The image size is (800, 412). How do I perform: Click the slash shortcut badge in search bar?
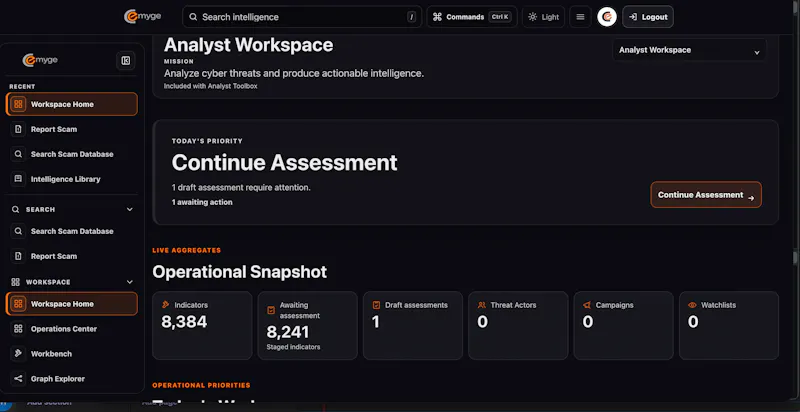411,17
